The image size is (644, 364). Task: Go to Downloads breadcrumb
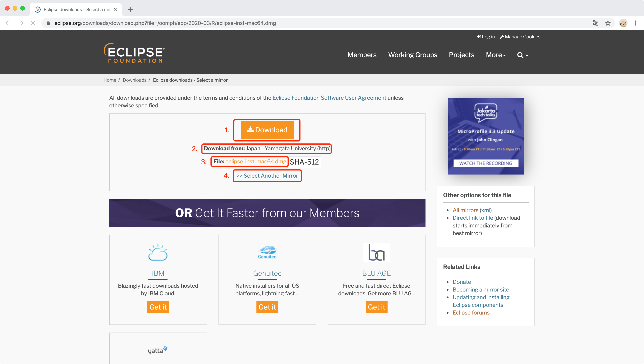[x=135, y=80]
